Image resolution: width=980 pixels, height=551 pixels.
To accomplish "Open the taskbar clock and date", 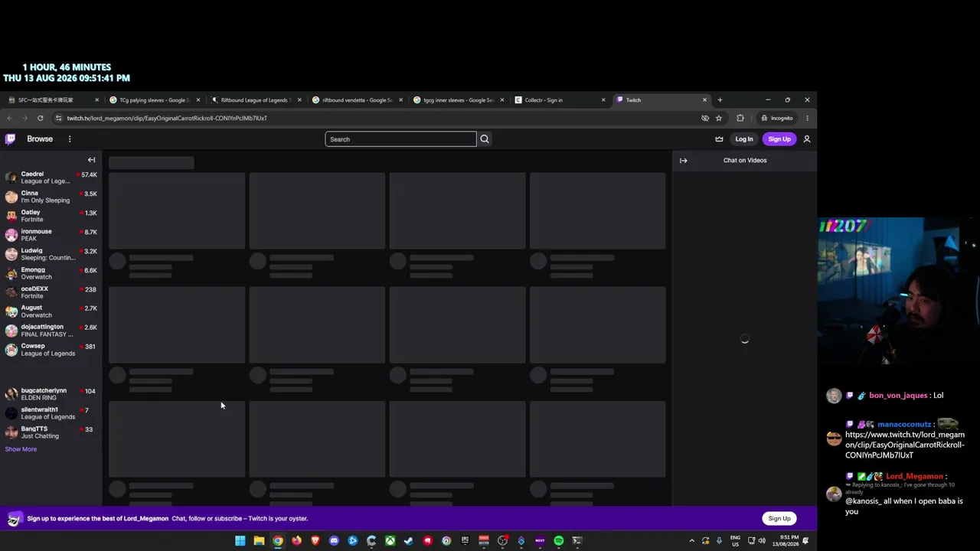I will click(785, 541).
